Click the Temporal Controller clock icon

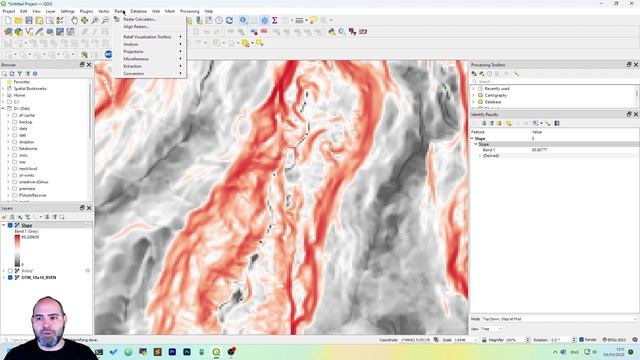click(219, 20)
